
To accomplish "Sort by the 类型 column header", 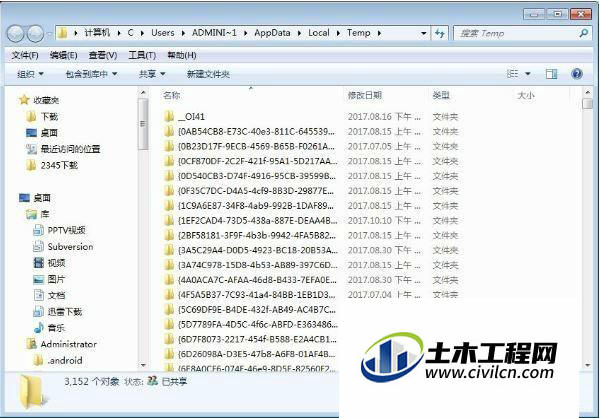I will (x=441, y=95).
